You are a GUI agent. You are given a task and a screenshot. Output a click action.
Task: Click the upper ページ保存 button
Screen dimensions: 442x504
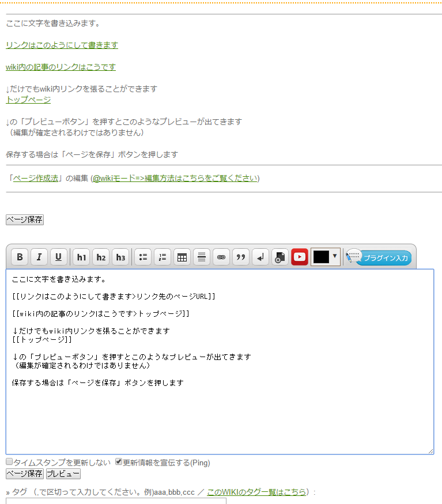click(25, 220)
